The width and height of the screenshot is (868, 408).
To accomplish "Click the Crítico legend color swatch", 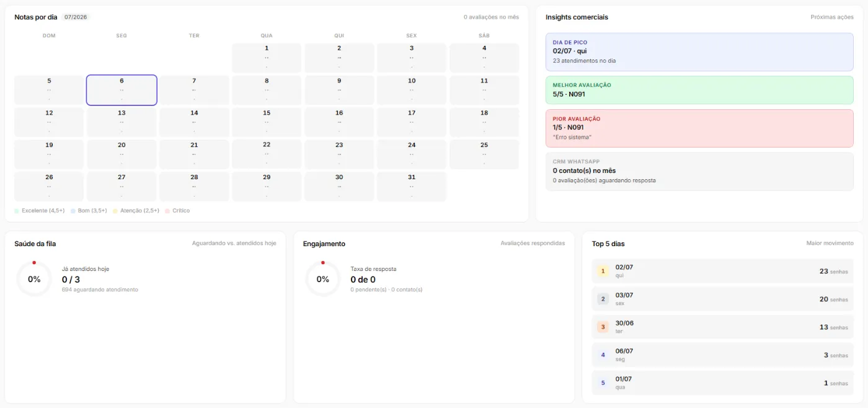I will click(x=167, y=211).
